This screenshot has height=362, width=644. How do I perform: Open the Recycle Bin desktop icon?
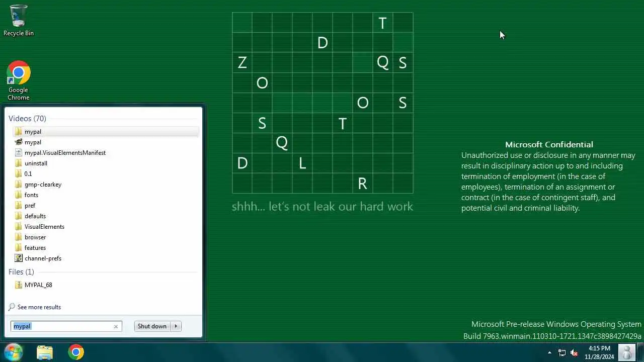(19, 20)
